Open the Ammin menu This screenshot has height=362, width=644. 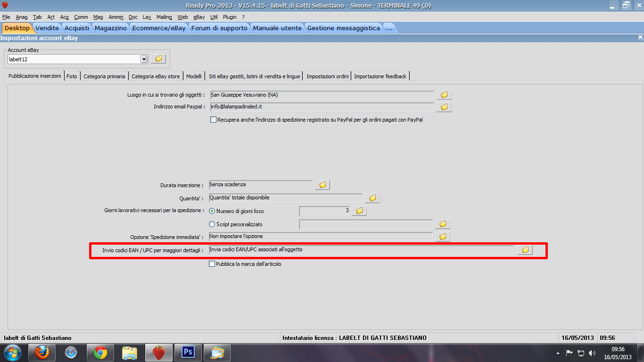[116, 17]
